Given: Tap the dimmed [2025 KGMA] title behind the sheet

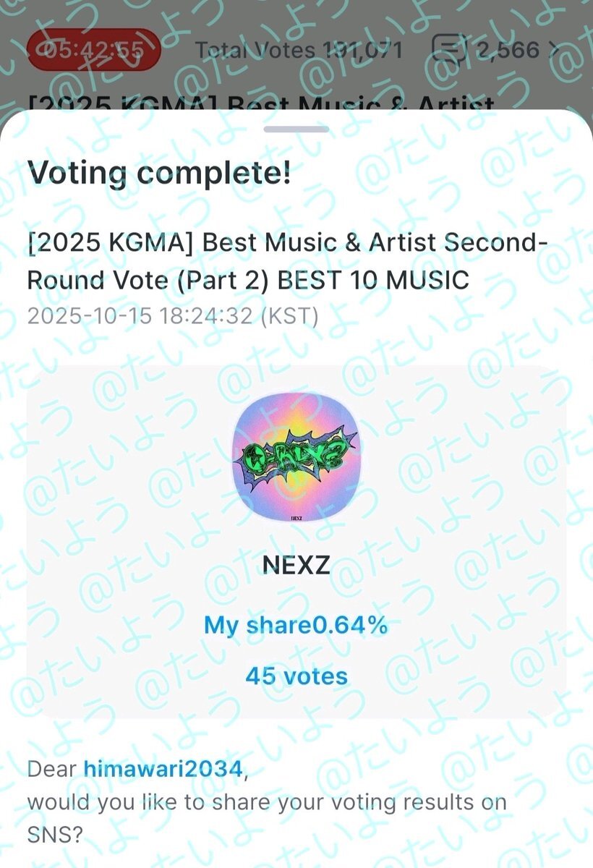Looking at the screenshot, I should [260, 102].
